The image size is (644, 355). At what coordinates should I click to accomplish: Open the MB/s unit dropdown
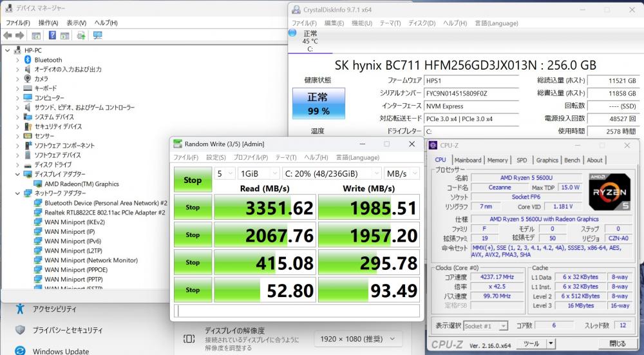tap(401, 174)
